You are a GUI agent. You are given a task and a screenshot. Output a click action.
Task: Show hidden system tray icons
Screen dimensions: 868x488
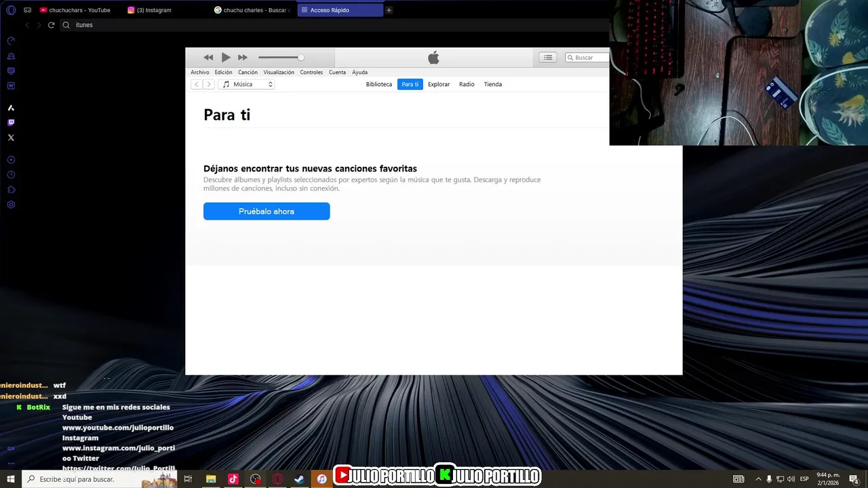click(758, 479)
